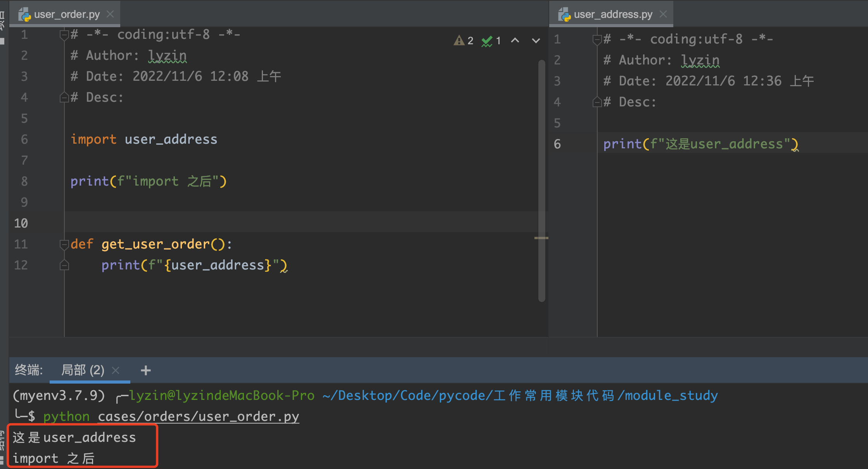Image resolution: width=868 pixels, height=469 pixels.
Task: Click line number 6 in user_address.py gutter
Action: [x=557, y=144]
